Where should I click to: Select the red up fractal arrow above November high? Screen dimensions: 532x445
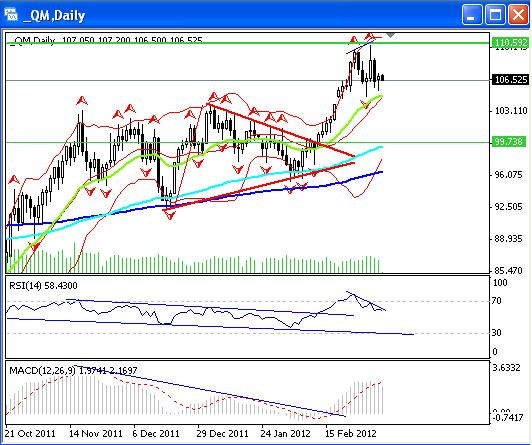click(x=81, y=100)
